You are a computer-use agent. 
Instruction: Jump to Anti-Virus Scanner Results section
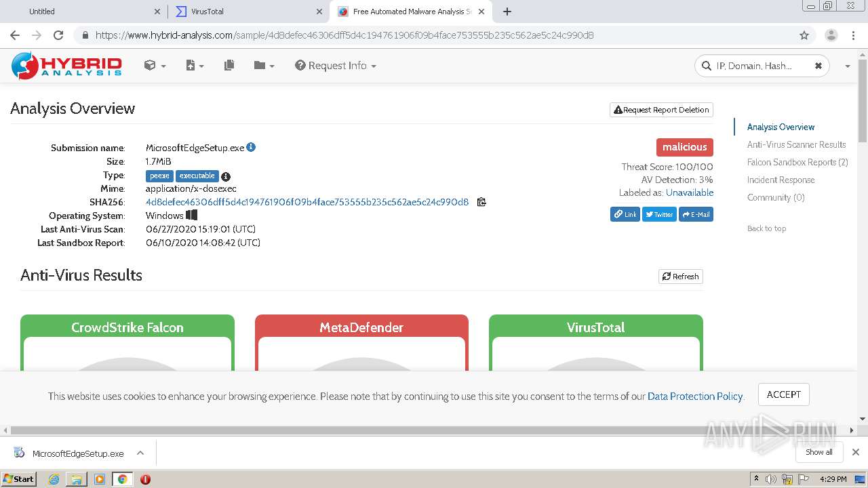pyautogui.click(x=796, y=144)
